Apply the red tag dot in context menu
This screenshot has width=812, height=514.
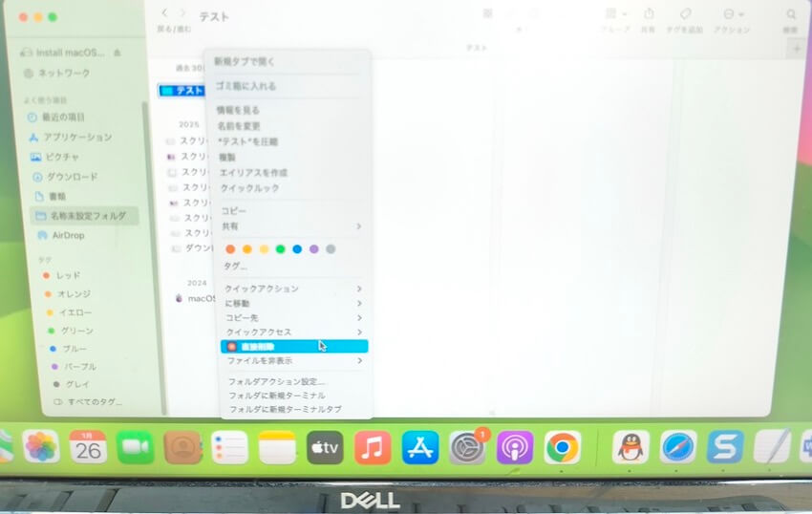(230, 249)
